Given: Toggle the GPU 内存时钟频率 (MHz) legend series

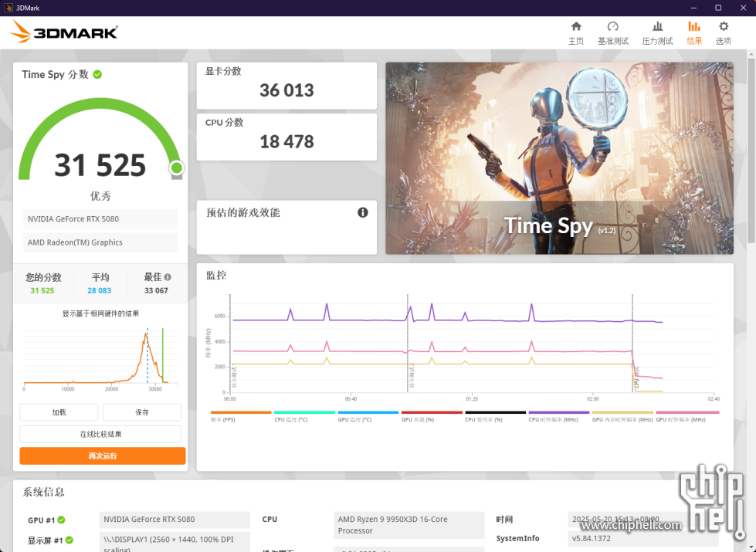Looking at the screenshot, I should (622, 417).
